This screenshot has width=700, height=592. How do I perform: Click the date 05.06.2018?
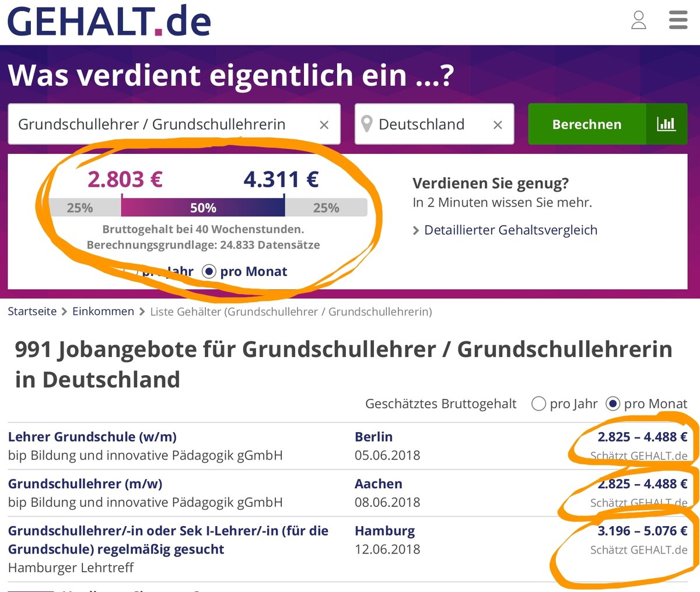pos(387,456)
